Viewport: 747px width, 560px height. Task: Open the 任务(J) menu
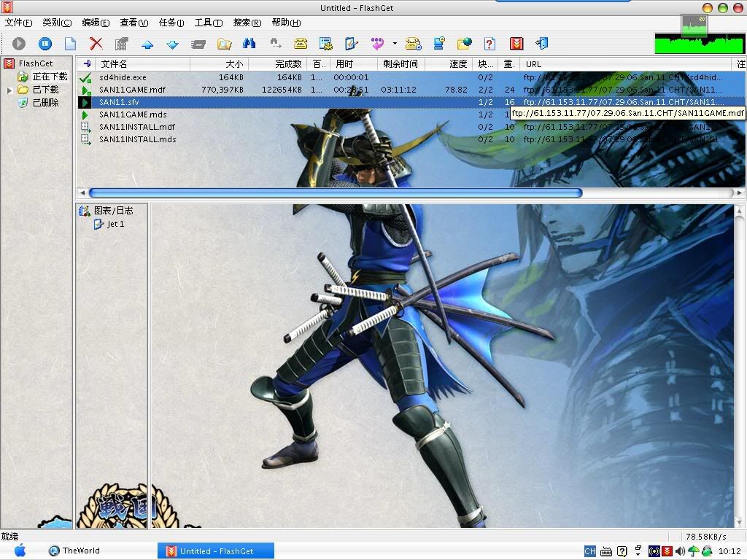tap(171, 23)
